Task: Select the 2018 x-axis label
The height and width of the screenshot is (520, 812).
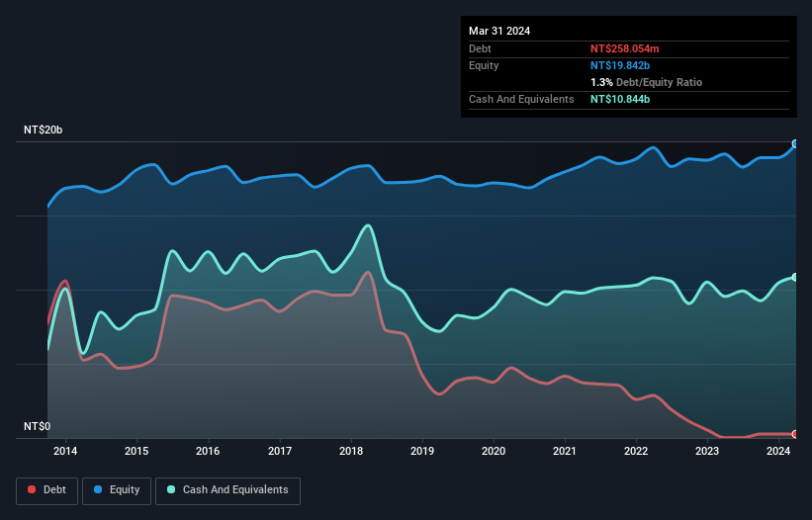Action: tap(351, 451)
